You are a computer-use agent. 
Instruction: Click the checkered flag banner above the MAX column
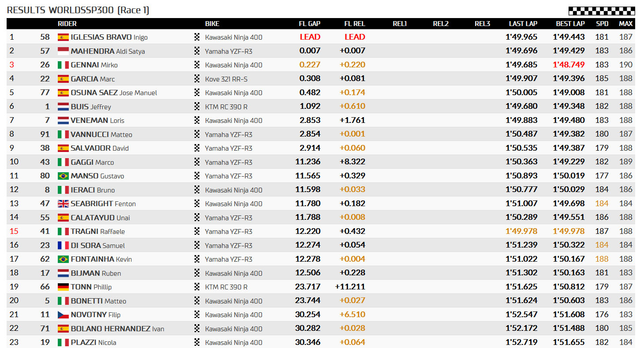tap(602, 11)
